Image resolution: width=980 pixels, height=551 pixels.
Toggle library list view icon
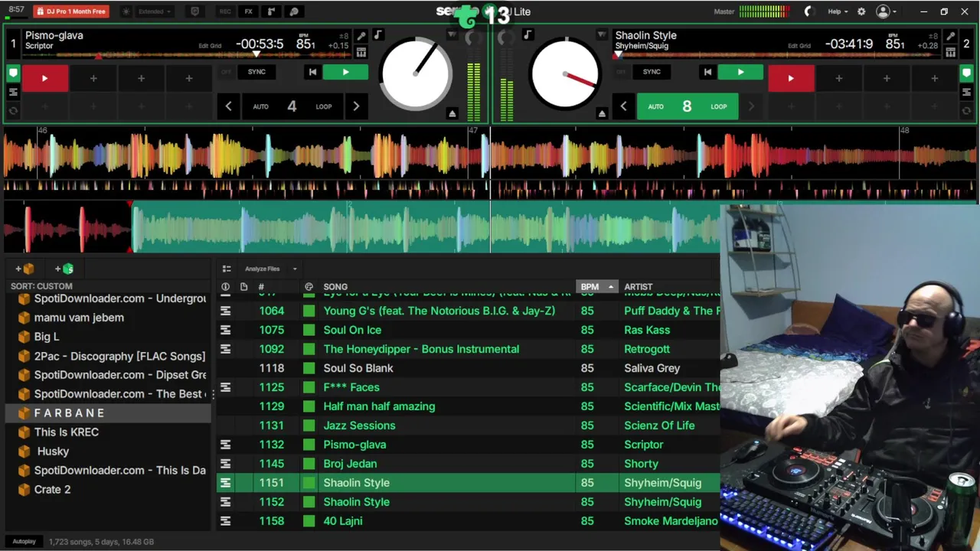[x=227, y=269]
